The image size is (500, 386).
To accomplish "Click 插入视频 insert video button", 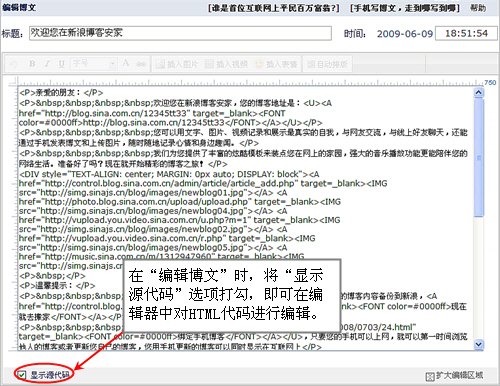I will (x=226, y=64).
